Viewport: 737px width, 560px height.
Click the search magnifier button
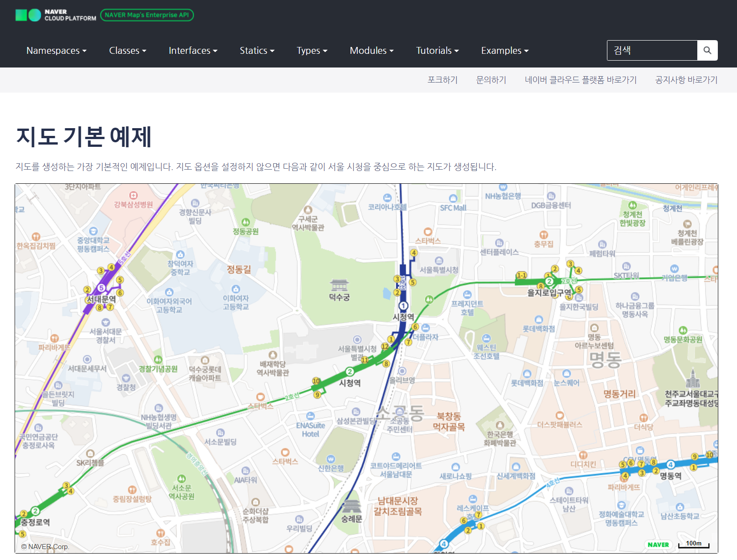(707, 50)
